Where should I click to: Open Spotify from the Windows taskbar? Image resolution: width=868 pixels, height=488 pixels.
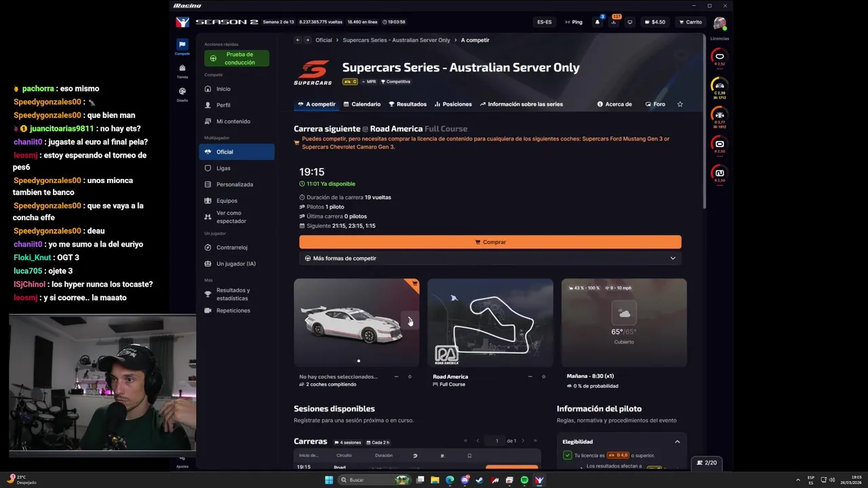tap(524, 480)
